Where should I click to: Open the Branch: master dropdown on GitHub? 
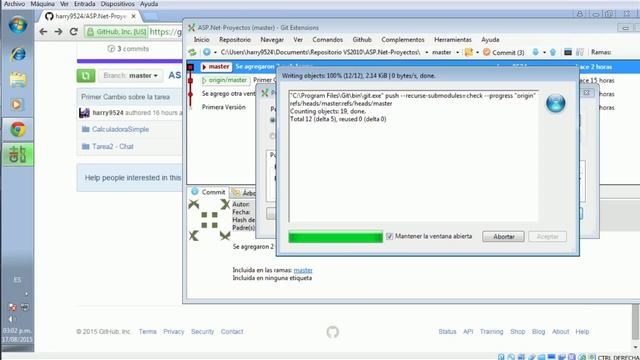(130, 76)
